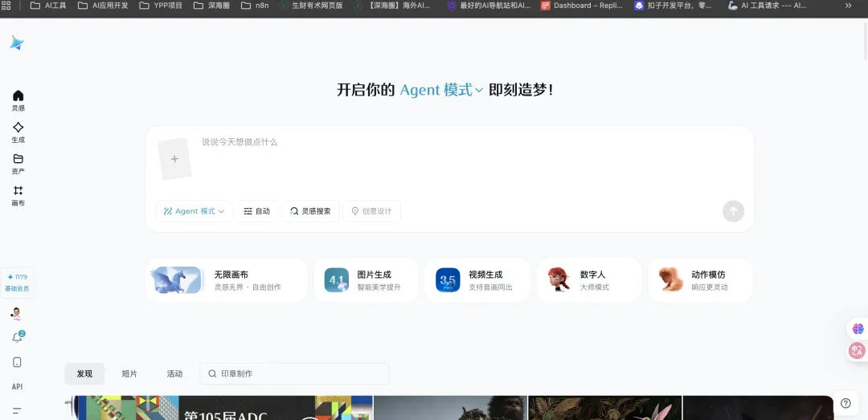Show more bookmarks with the chevron

(x=848, y=6)
